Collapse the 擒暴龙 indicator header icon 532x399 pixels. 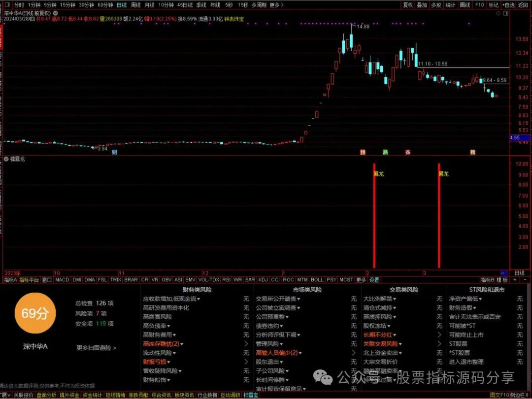point(6,158)
